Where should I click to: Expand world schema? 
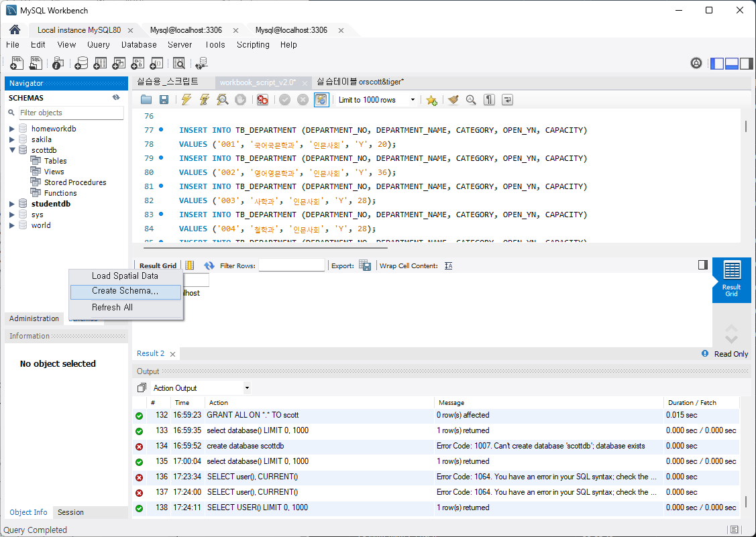(x=11, y=225)
